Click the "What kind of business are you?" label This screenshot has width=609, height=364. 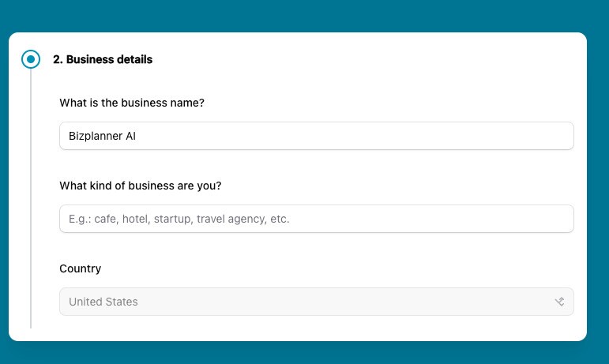coord(141,186)
